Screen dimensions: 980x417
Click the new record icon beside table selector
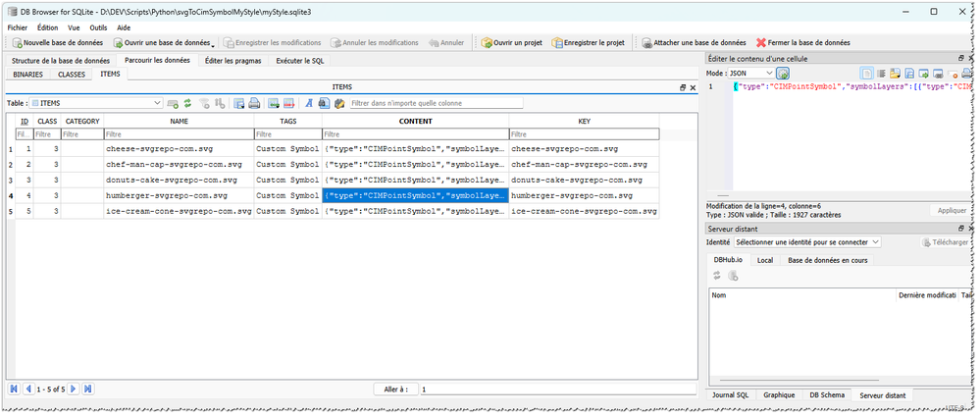[173, 103]
